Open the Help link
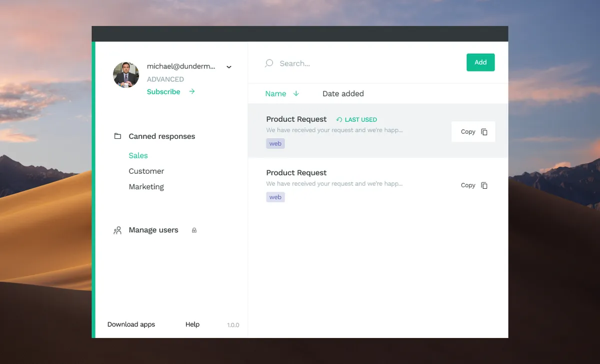Image resolution: width=600 pixels, height=364 pixels. 192,325
